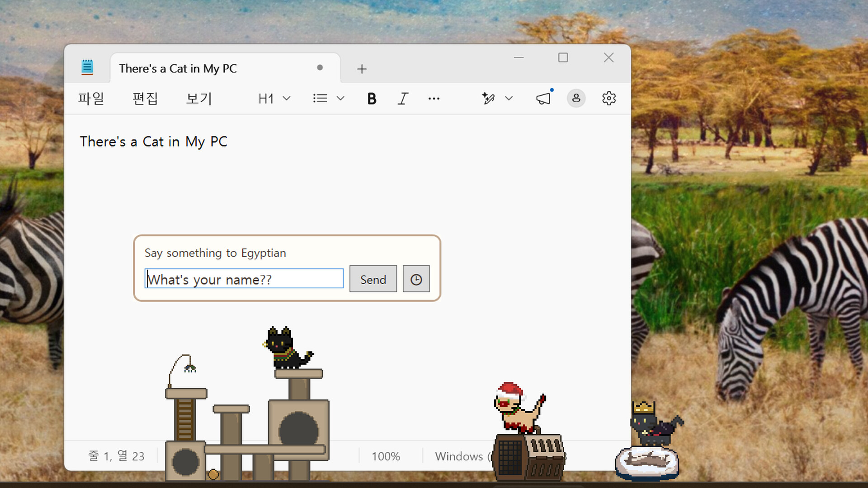Open the 파일 menu
Viewport: 868px width, 488px height.
point(91,99)
